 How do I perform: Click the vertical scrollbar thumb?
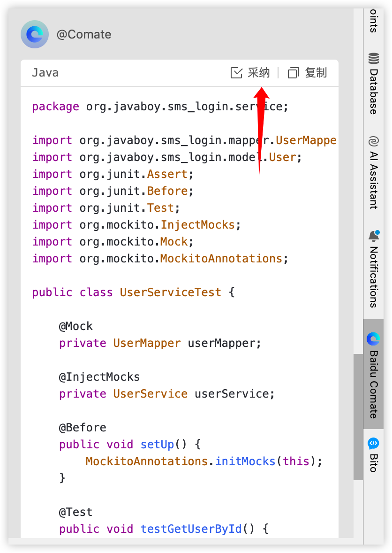click(358, 417)
